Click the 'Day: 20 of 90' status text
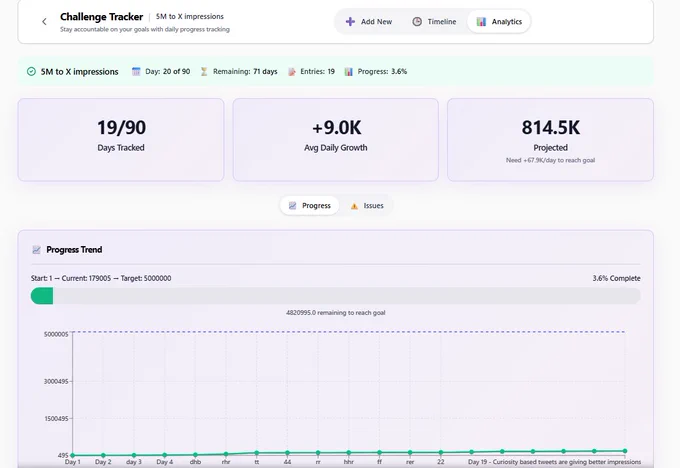The width and height of the screenshot is (680, 468). pos(168,72)
